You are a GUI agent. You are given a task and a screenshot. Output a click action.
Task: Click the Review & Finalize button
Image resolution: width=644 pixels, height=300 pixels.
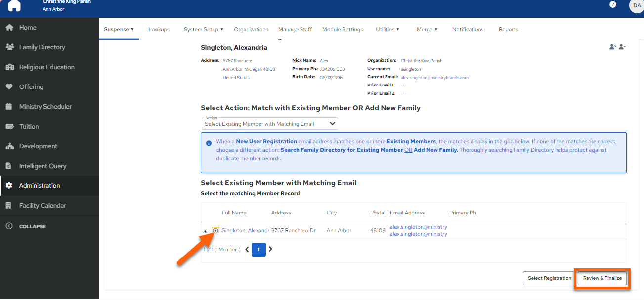coord(602,278)
